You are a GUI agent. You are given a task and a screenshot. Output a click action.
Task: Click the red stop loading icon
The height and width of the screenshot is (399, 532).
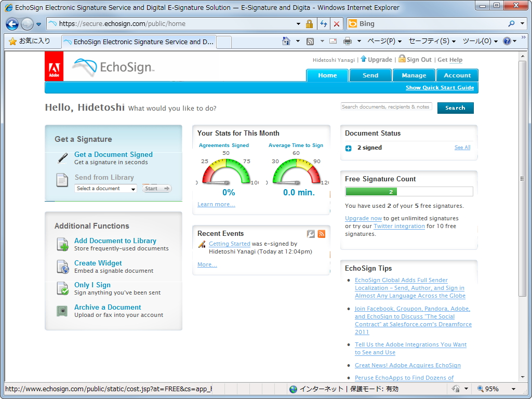336,24
